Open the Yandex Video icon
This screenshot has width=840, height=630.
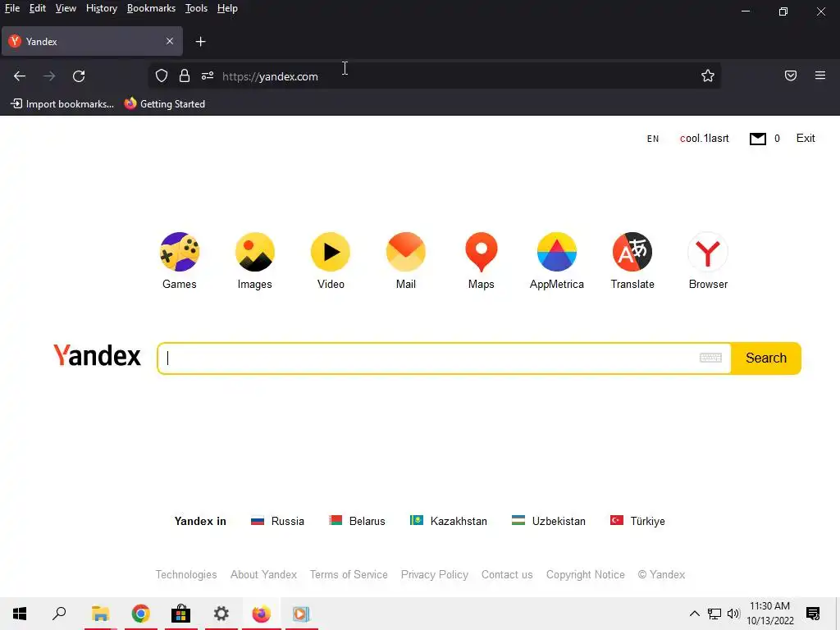(x=331, y=252)
